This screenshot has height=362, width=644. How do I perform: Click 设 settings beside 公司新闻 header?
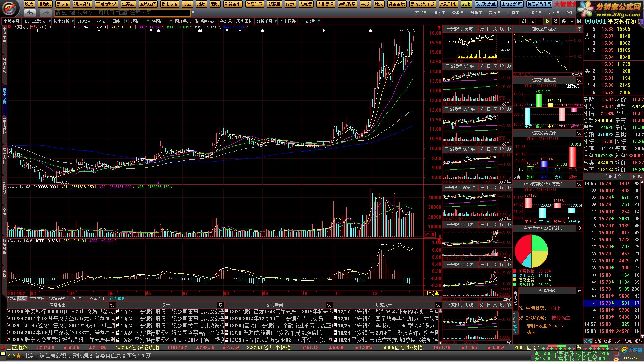point(329,305)
